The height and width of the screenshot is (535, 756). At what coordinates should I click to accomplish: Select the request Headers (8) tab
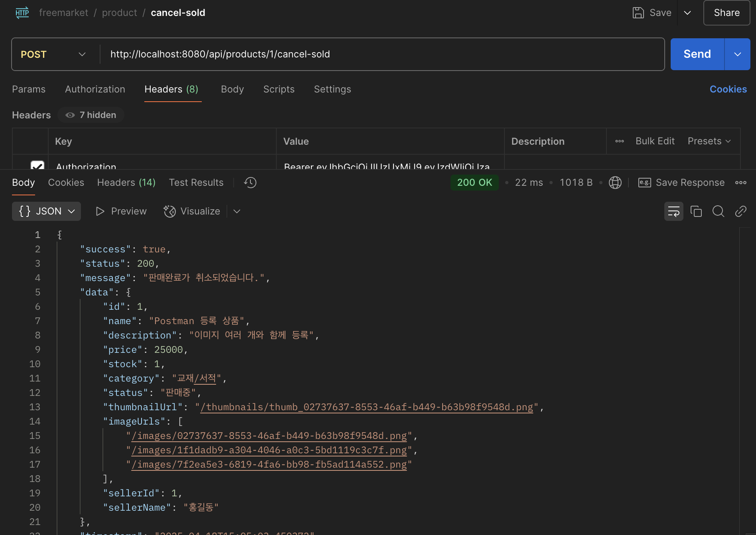[171, 89]
